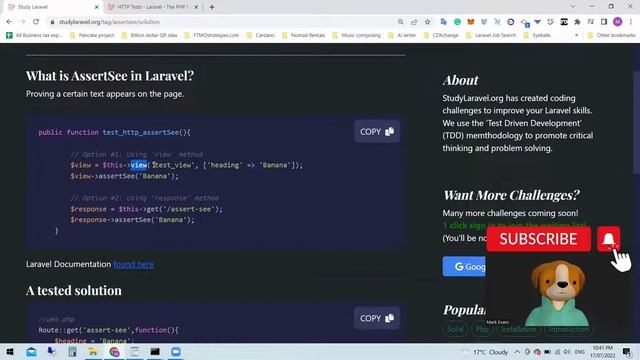Copy the tested solution code block
This screenshot has height=360, width=640.
377,318
